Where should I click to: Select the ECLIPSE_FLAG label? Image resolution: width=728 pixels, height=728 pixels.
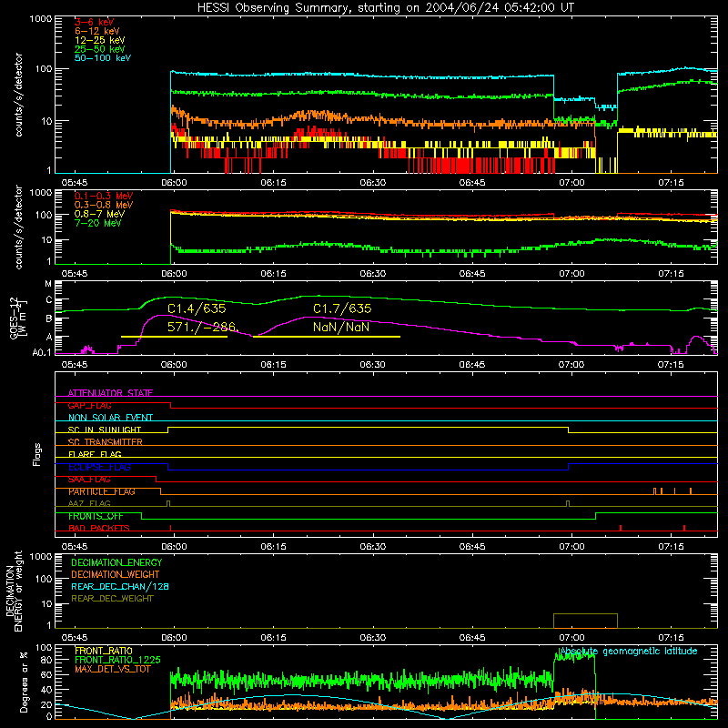99,467
